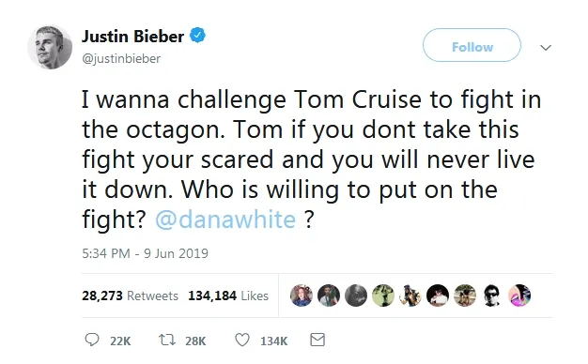Click the liker avatar wearing sunglasses
The width and height of the screenshot is (588, 364).
coord(492,296)
